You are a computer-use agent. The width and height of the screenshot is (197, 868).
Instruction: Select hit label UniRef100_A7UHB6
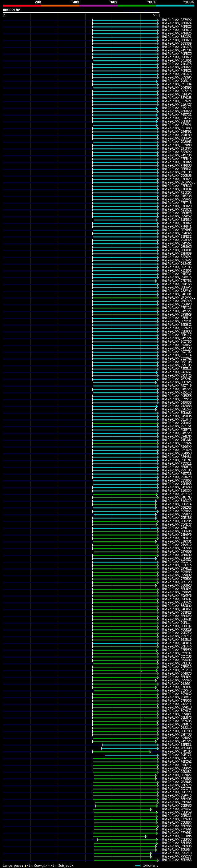tap(176, 779)
